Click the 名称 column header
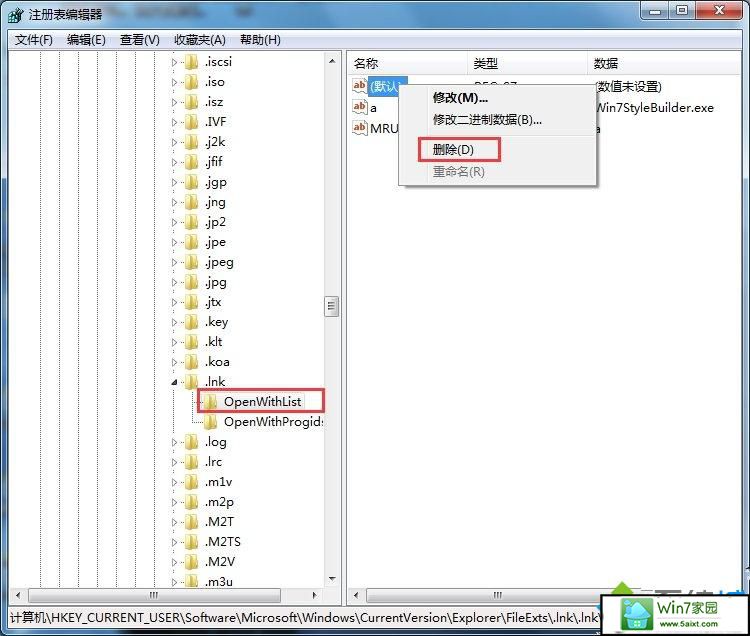This screenshot has height=636, width=750. (x=407, y=63)
